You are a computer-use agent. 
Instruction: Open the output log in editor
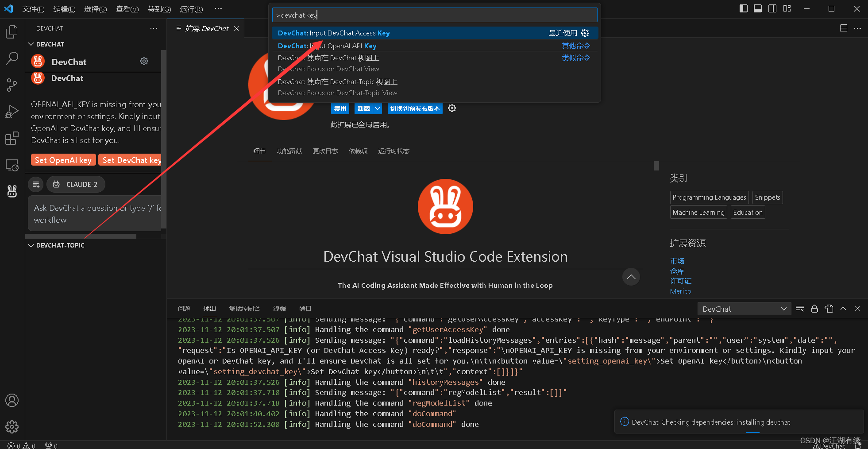[x=829, y=309]
